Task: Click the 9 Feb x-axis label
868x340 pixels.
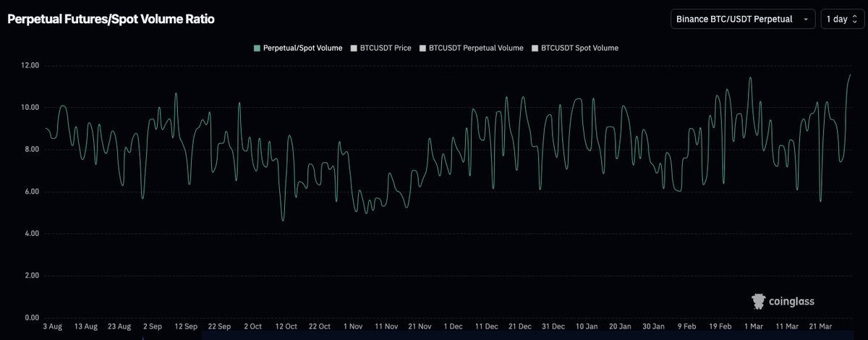Action: (x=686, y=327)
